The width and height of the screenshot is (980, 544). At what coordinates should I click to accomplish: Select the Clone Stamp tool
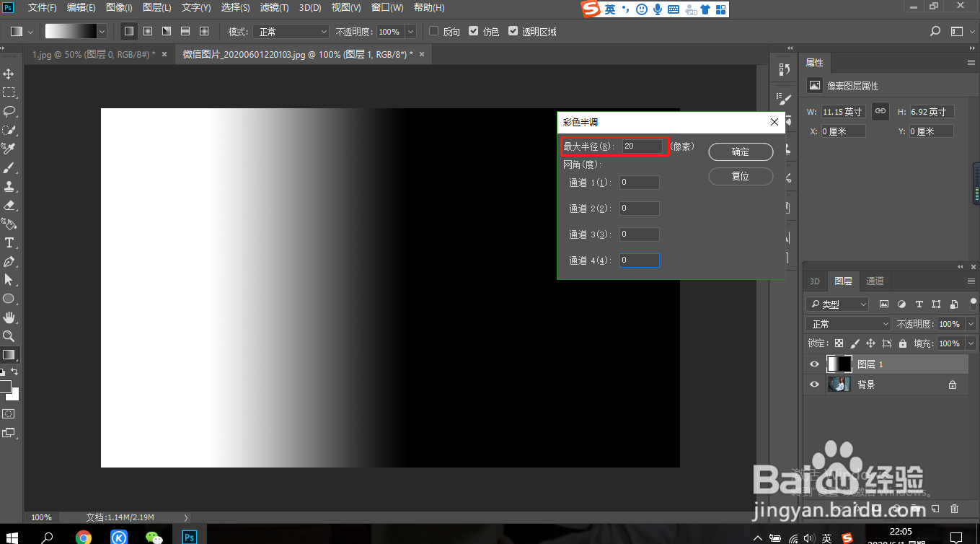pyautogui.click(x=9, y=186)
